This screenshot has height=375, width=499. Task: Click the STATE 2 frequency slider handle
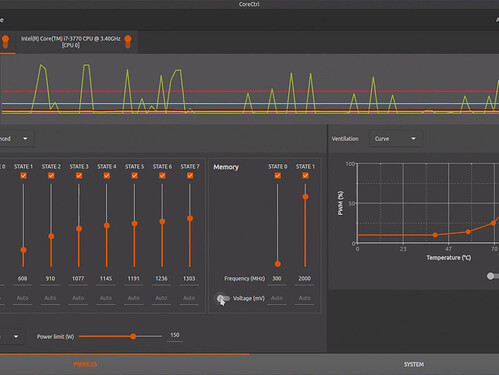[51, 236]
